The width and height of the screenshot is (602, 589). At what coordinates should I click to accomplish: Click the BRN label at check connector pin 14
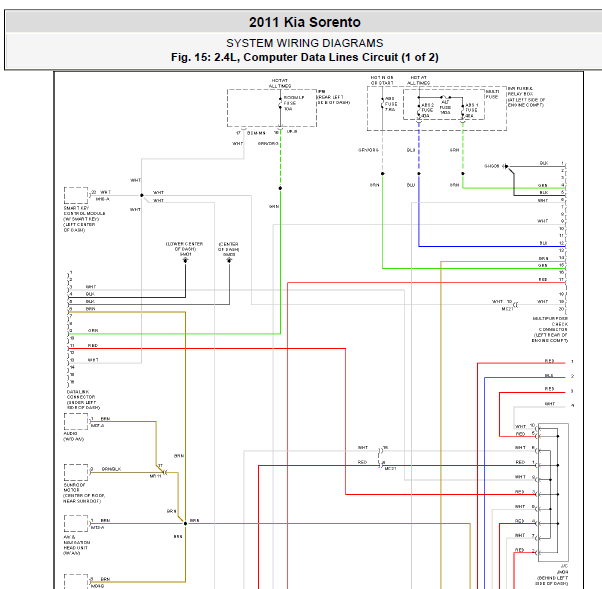pyautogui.click(x=543, y=258)
